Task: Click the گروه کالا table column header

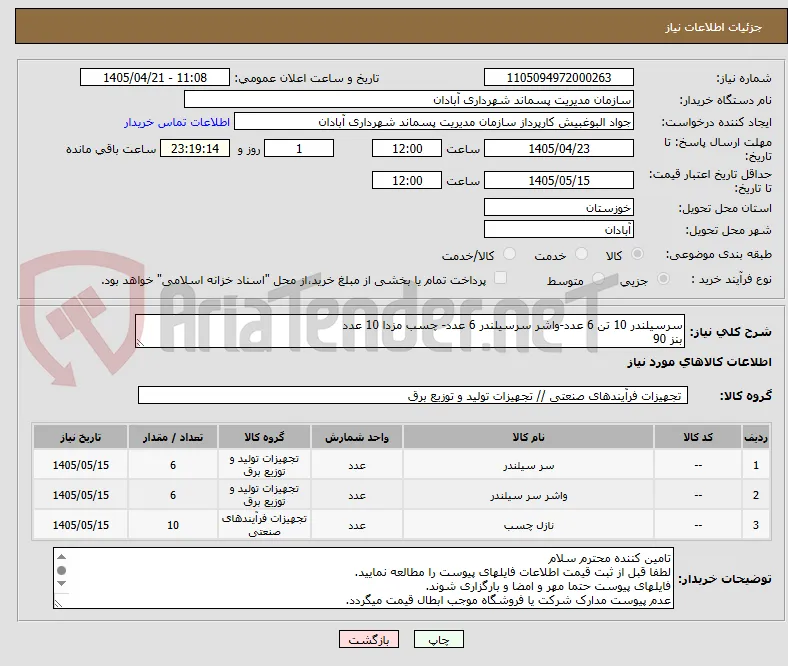Action: (x=264, y=437)
